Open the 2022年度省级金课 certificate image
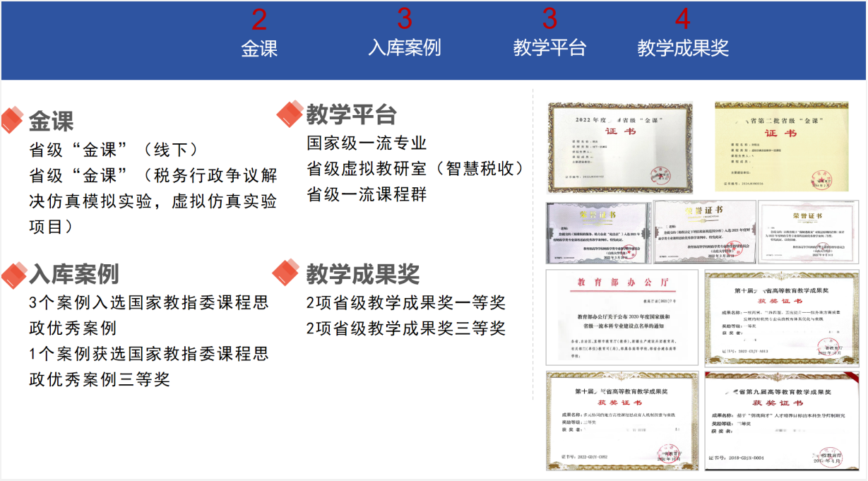This screenshot has height=481, width=868. (620, 148)
